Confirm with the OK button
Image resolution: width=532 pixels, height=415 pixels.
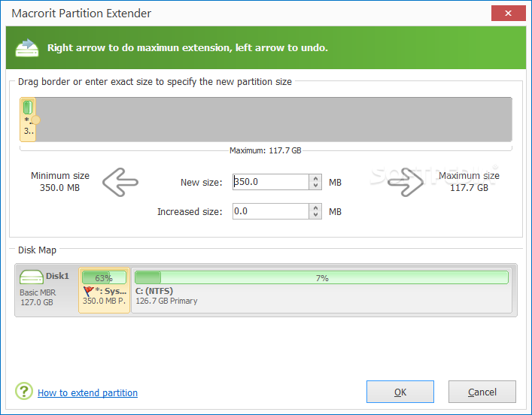pos(400,392)
